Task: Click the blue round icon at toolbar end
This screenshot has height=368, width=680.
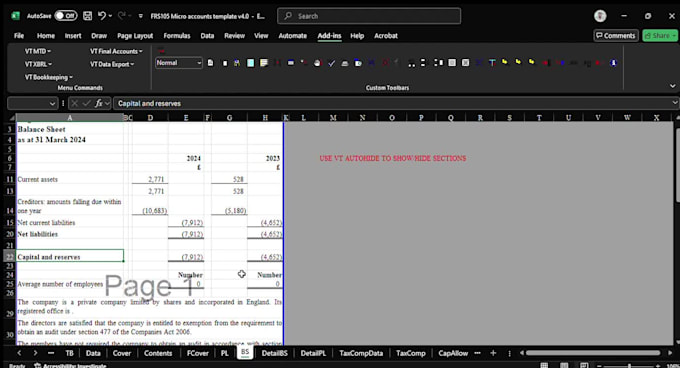Action: [x=613, y=63]
